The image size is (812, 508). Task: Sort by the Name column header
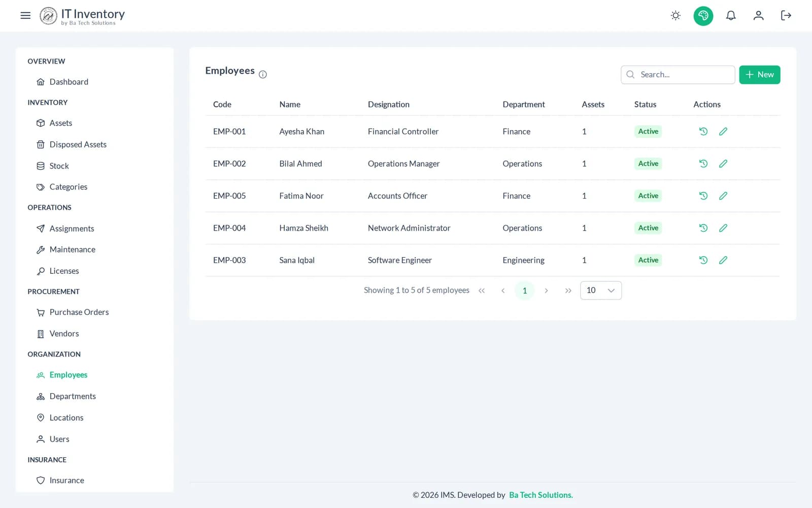(290, 104)
